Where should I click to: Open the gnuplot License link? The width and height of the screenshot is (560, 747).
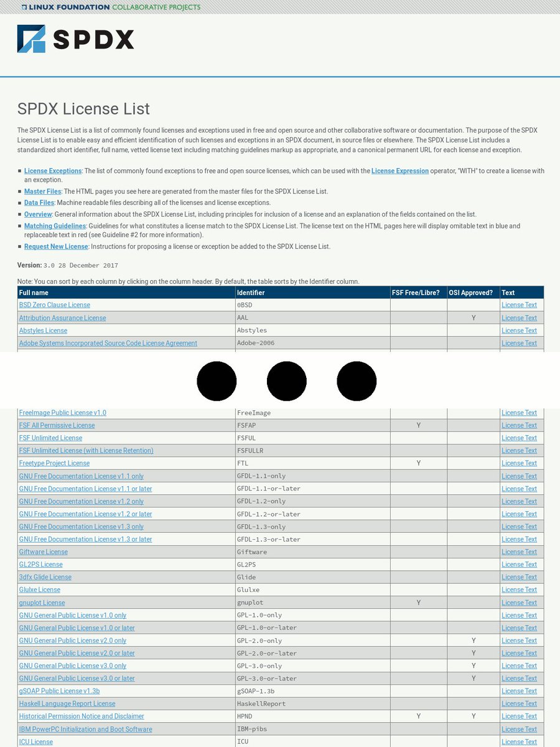(x=42, y=603)
